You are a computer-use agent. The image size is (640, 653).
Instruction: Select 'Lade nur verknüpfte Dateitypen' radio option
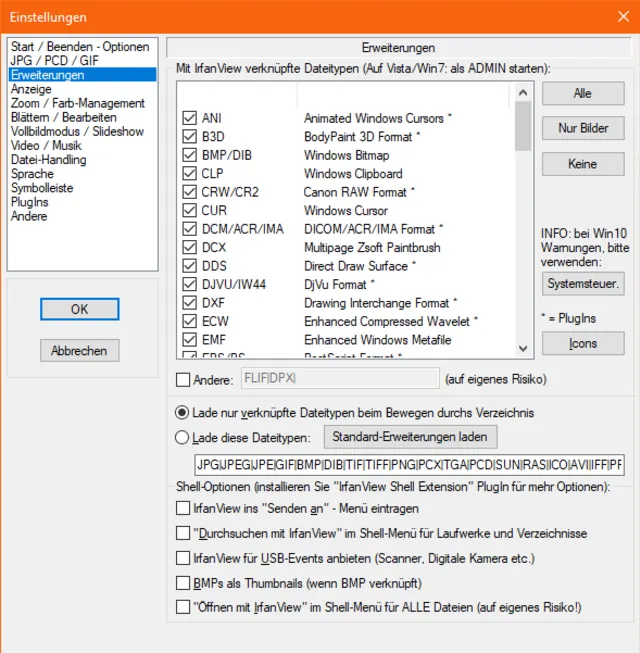(182, 412)
